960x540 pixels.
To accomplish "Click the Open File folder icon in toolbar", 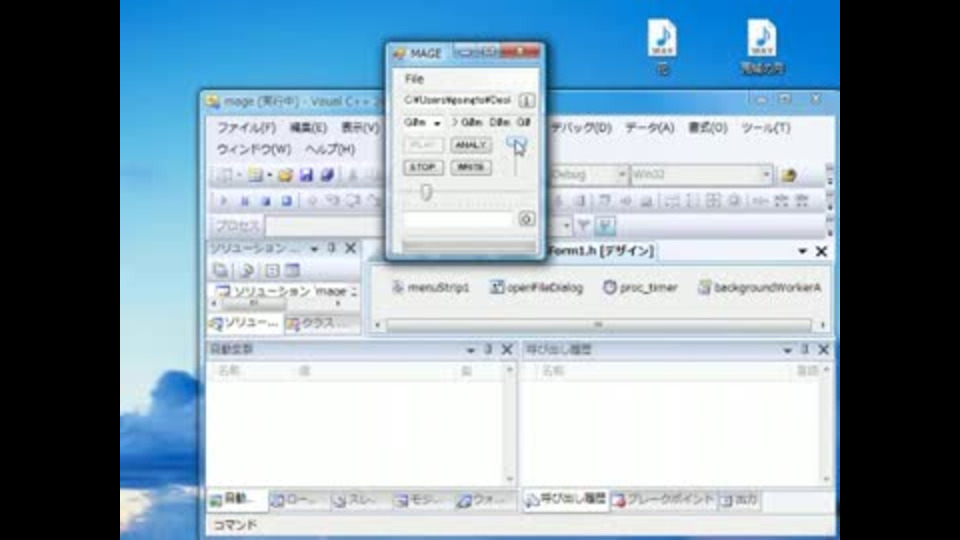I will click(285, 175).
